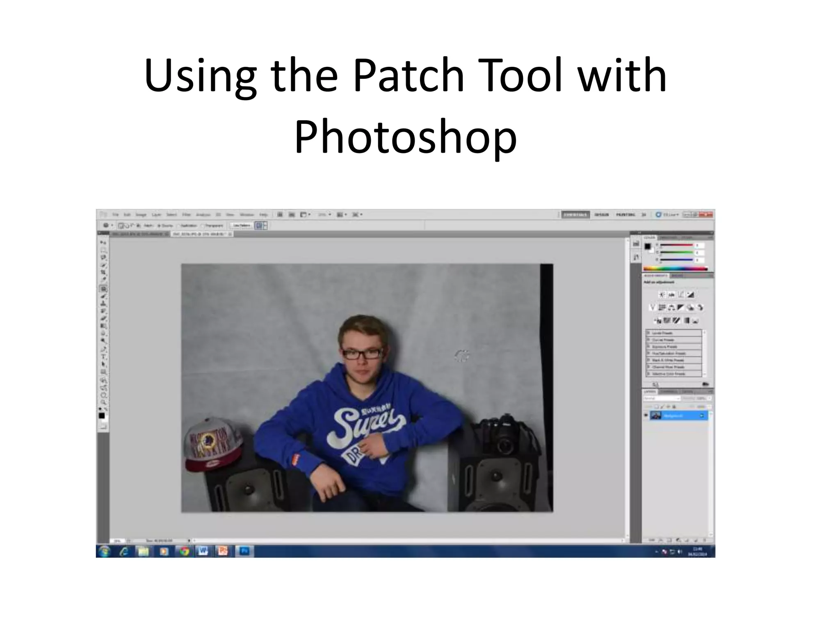The image size is (840, 630).
Task: Hide the Background layer eye icon
Action: [646, 415]
